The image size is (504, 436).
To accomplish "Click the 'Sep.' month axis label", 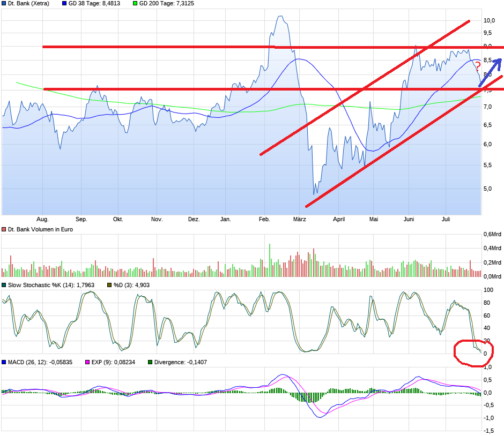I will 81,219.
